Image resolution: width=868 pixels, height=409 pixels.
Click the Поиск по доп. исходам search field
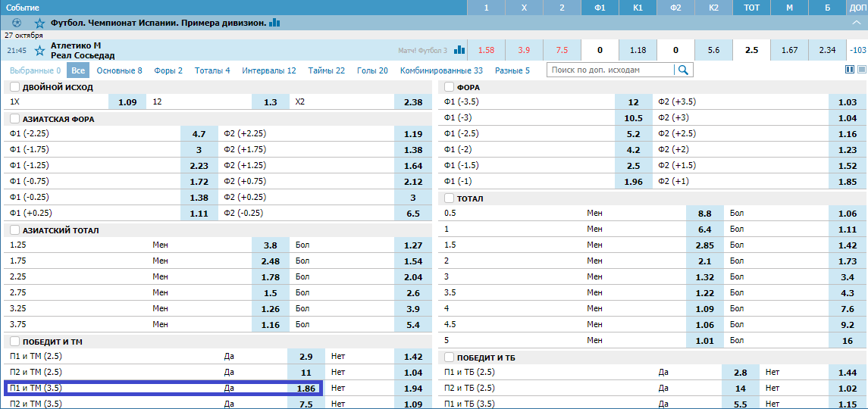point(610,70)
